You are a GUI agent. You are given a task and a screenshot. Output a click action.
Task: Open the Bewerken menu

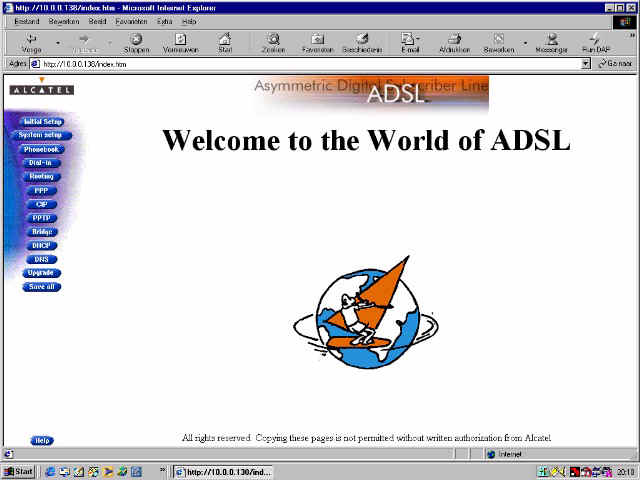(64, 21)
